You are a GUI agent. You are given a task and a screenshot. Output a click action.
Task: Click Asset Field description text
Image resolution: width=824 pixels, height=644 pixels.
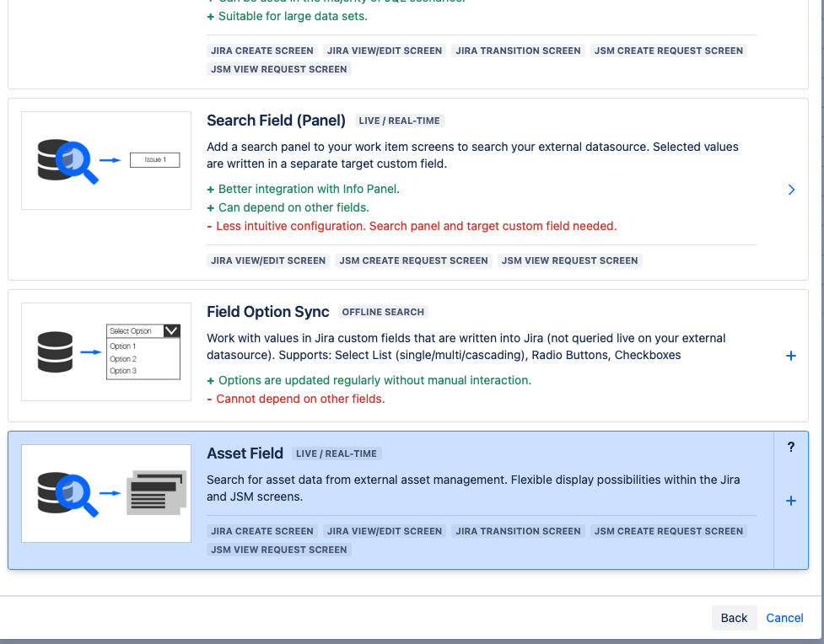coord(473,488)
